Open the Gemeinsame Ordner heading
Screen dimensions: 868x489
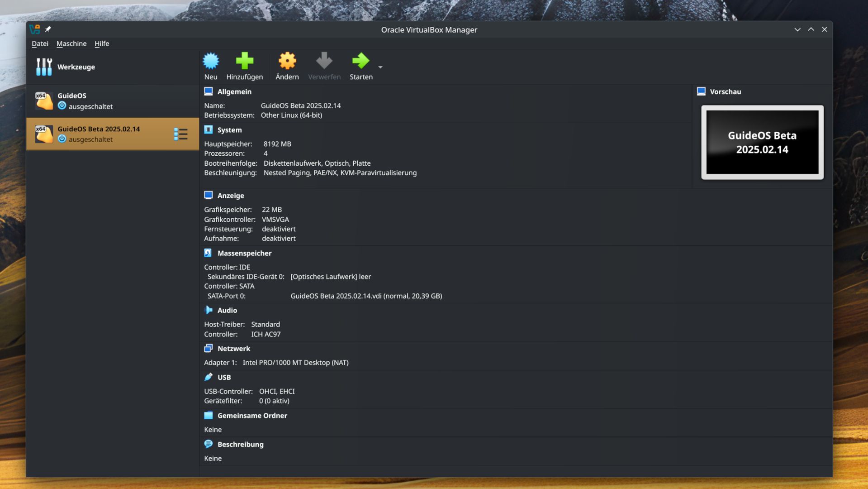pos(252,415)
